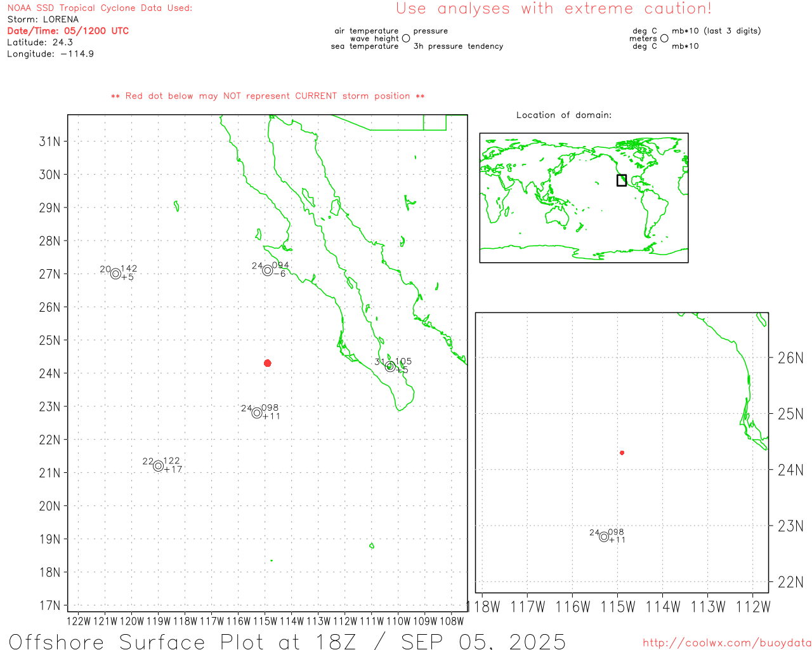The height and width of the screenshot is (650, 812).
Task: Click the 'Date/Time: 05/1200 UTC' text
Action: (68, 30)
